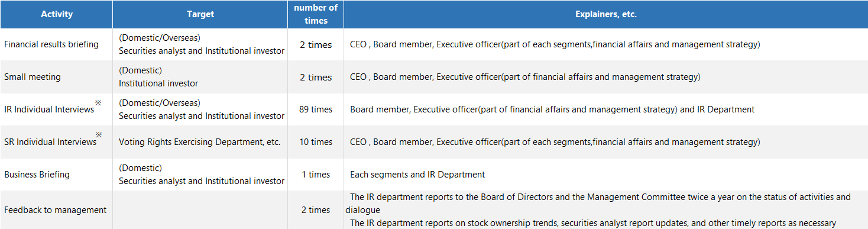868x229 pixels.
Task: Click the note mark beside IR Individual Interviews
Action: click(x=99, y=103)
